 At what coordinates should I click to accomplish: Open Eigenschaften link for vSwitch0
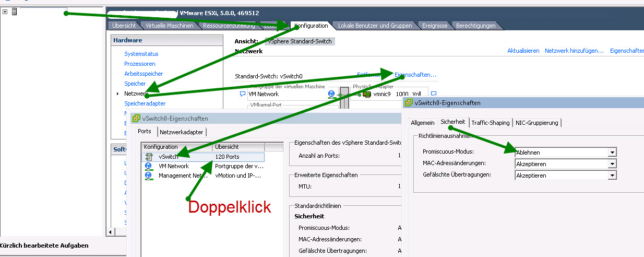415,75
